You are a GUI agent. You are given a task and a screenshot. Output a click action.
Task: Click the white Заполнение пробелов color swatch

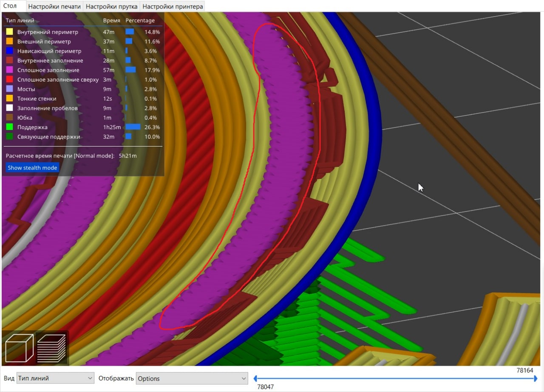(9, 108)
